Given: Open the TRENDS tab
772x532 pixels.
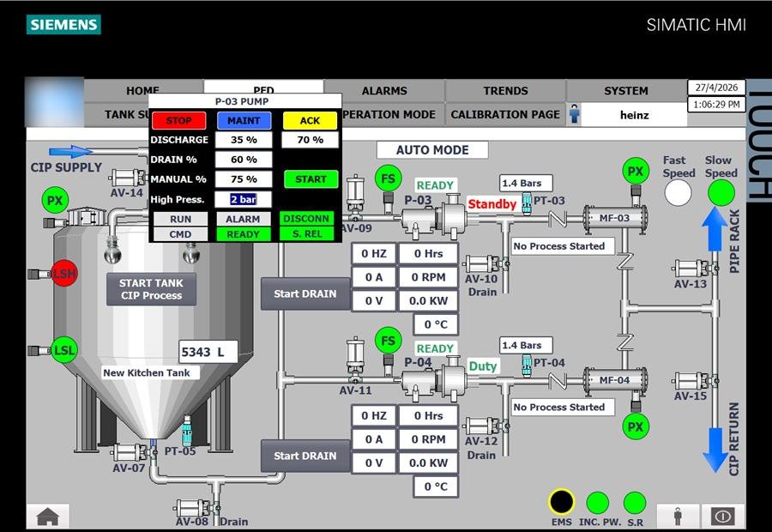Looking at the screenshot, I should point(505,91).
